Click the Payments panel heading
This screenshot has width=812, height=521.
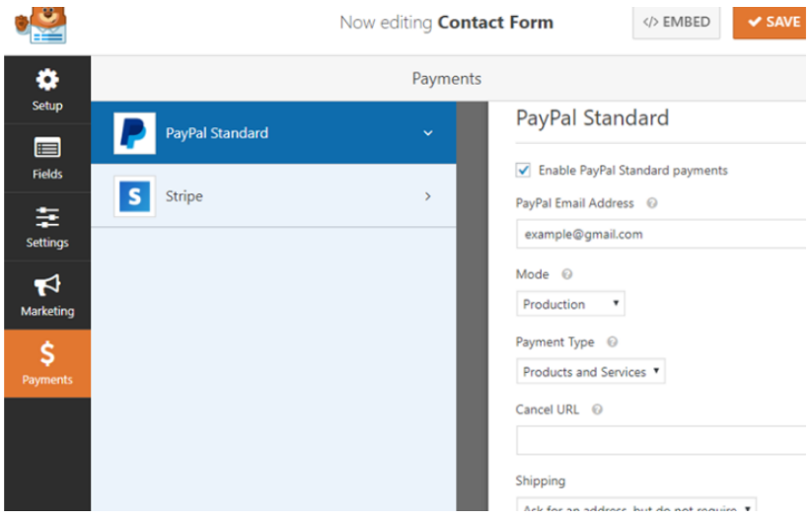(x=446, y=79)
